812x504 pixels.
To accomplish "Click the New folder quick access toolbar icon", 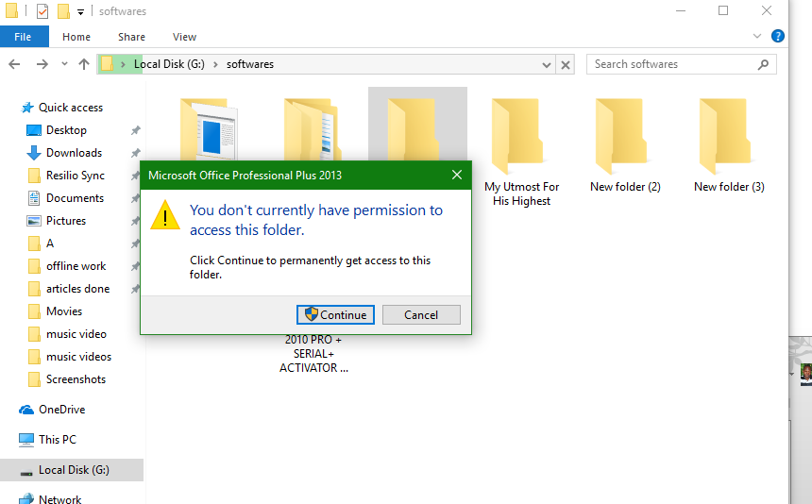I will click(63, 11).
